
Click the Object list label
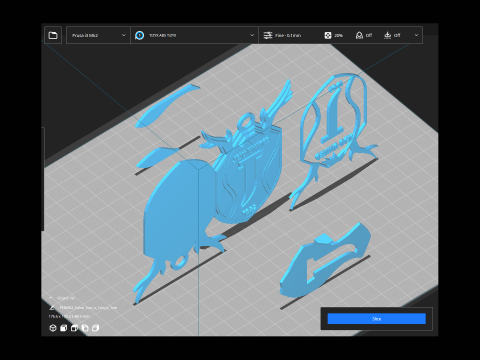pos(65,298)
